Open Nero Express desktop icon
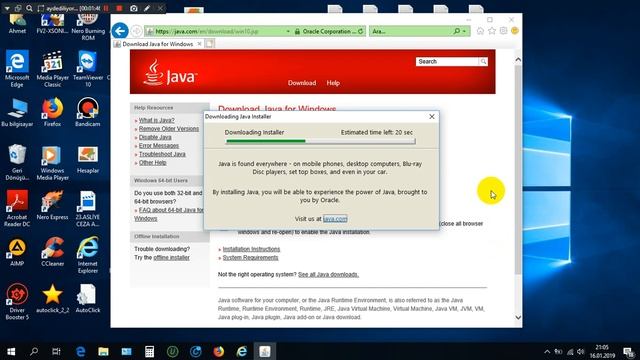 click(x=52, y=205)
